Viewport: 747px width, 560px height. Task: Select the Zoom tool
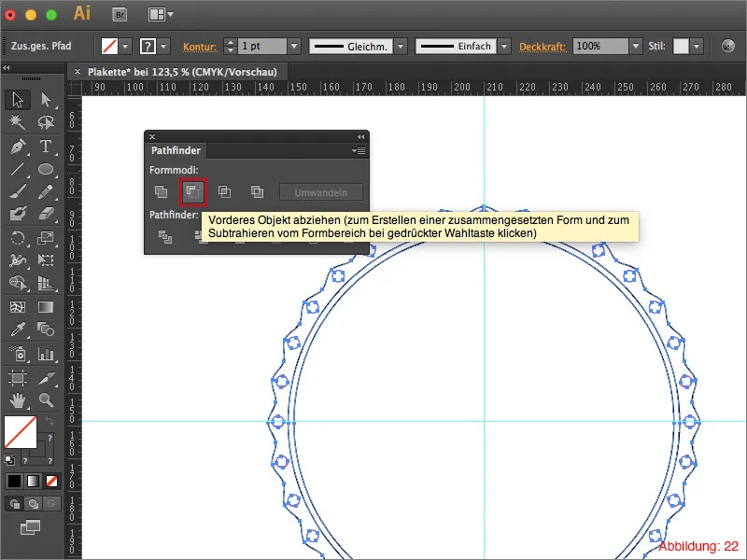46,400
